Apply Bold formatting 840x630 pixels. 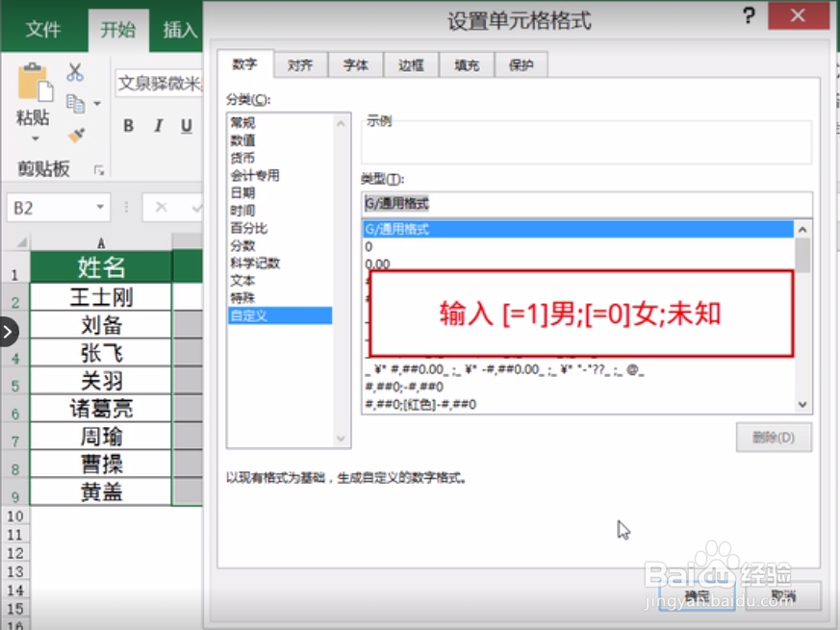127,125
